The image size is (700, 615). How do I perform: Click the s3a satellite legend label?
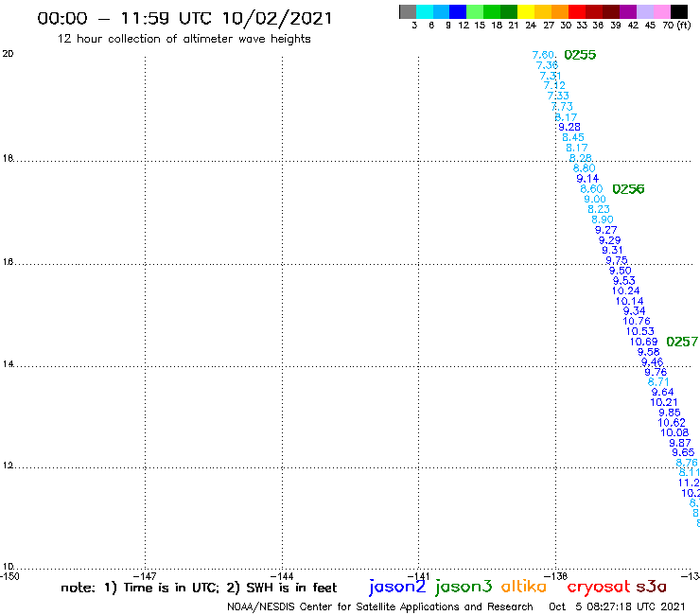(x=652, y=587)
